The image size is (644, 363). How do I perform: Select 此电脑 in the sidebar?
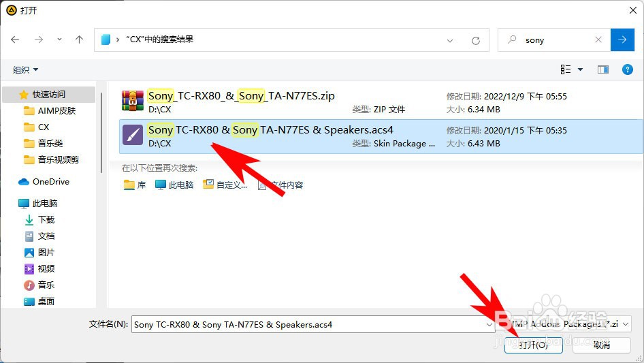[x=38, y=203]
